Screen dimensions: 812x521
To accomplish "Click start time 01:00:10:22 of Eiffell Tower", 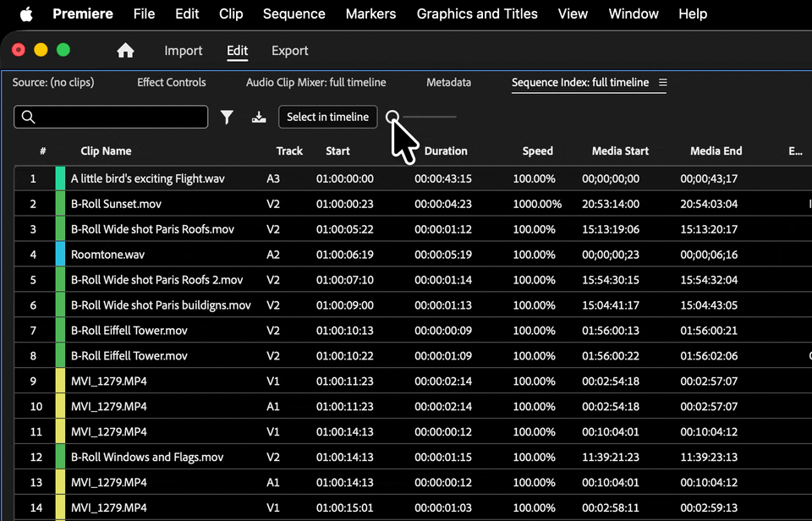I will pos(345,356).
